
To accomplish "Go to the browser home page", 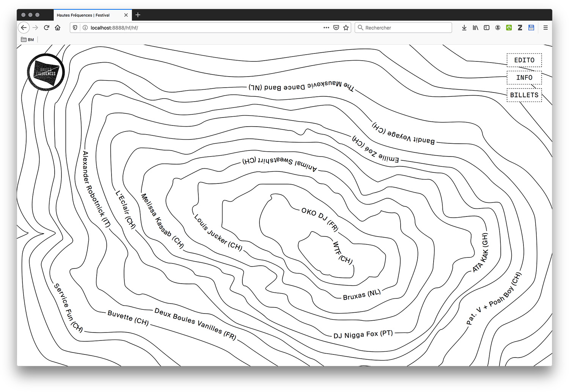I will (x=58, y=28).
